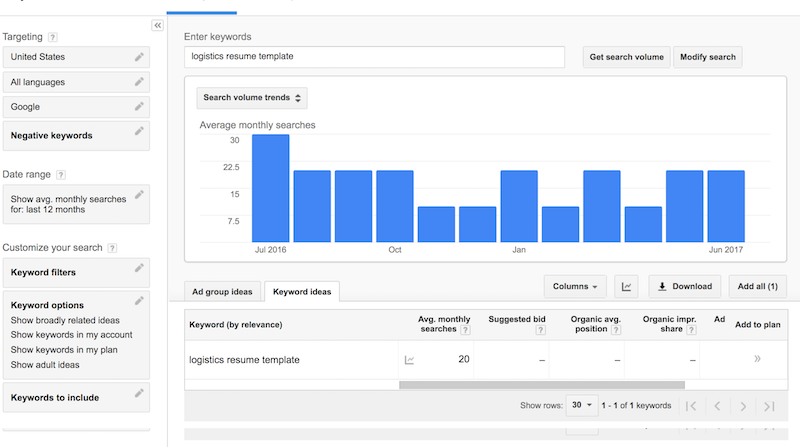Screen dimensions: 800x447
Task: Click Show avg. monthly searches date box
Action: 76,205
